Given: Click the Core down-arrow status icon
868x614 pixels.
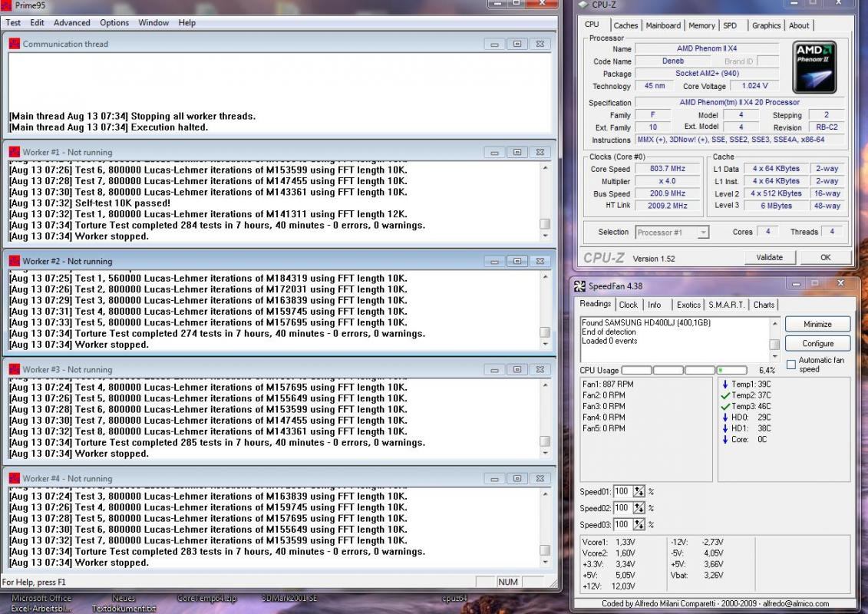Looking at the screenshot, I should (x=725, y=440).
